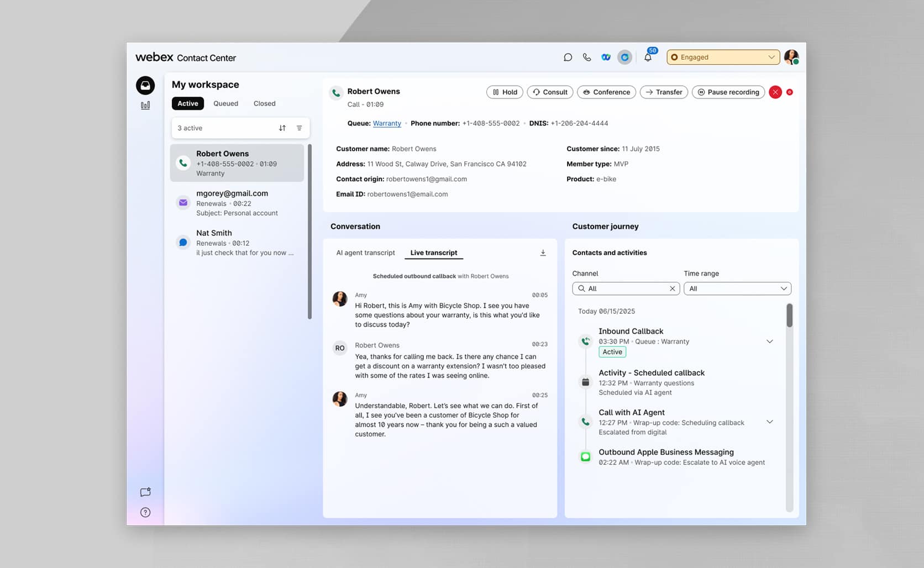Viewport: 924px width, 568px height.
Task: Open the Warranty queue link
Action: click(387, 123)
